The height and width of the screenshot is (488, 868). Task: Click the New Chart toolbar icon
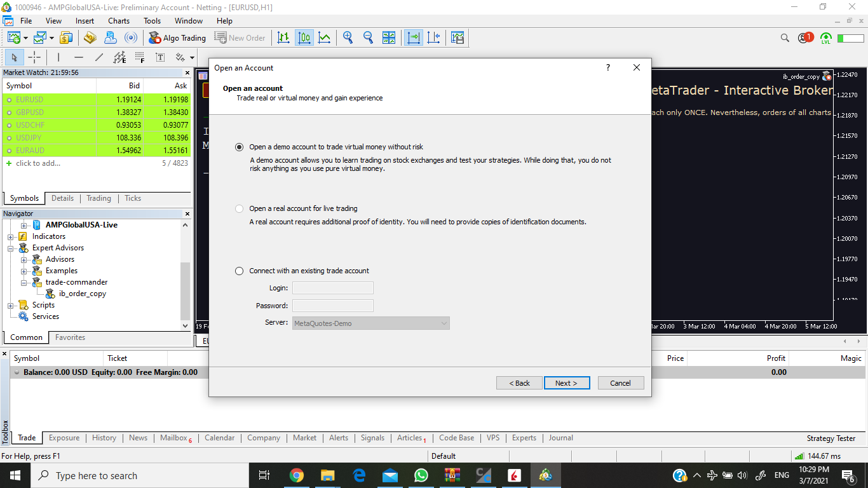coord(14,37)
